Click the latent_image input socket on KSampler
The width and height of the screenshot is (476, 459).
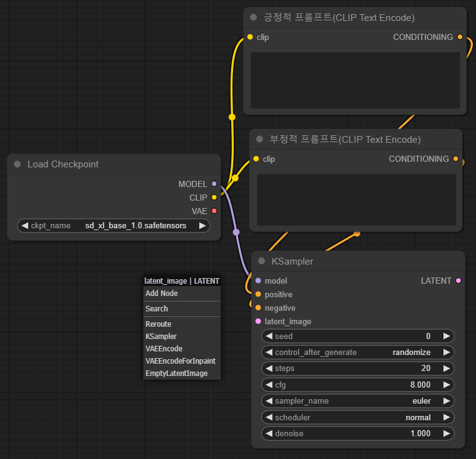(258, 321)
